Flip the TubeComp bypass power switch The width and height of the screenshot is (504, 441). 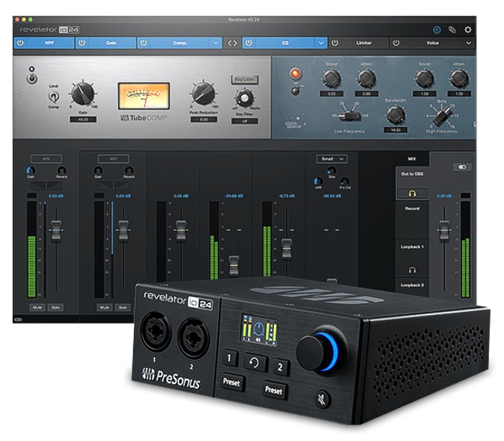(x=31, y=79)
